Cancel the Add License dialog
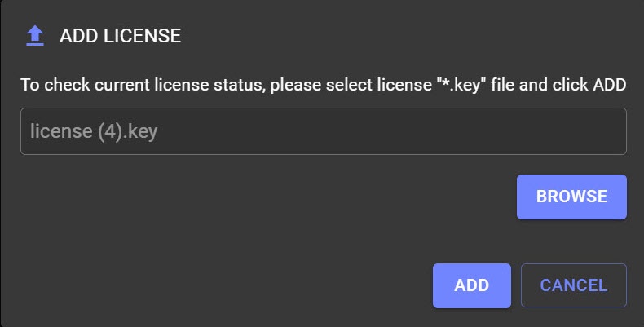644x327 pixels. pos(573,285)
